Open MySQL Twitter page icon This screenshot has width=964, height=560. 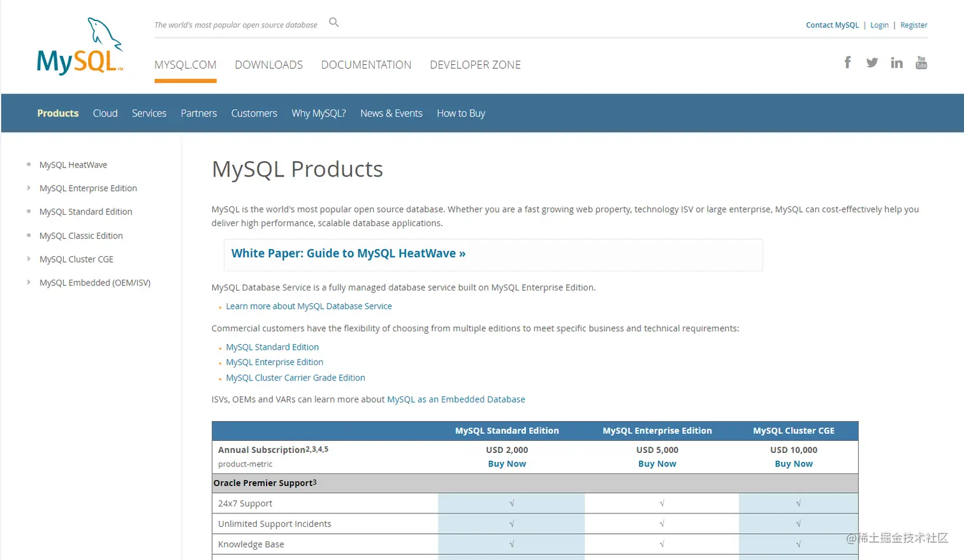click(x=872, y=62)
